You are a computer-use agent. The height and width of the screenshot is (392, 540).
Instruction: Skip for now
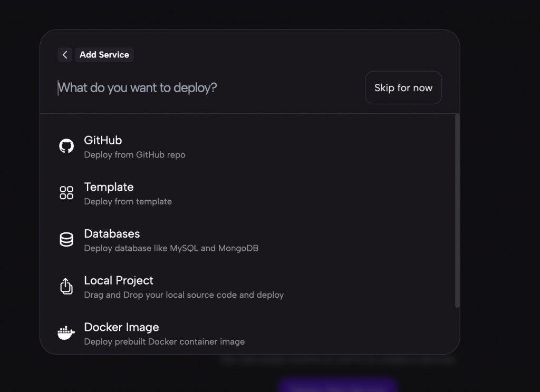pos(403,88)
